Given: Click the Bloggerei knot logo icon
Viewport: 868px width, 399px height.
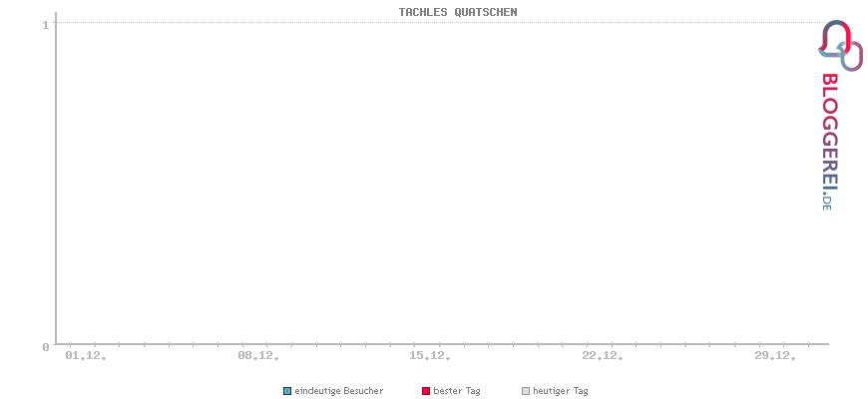Looking at the screenshot, I should tap(840, 45).
